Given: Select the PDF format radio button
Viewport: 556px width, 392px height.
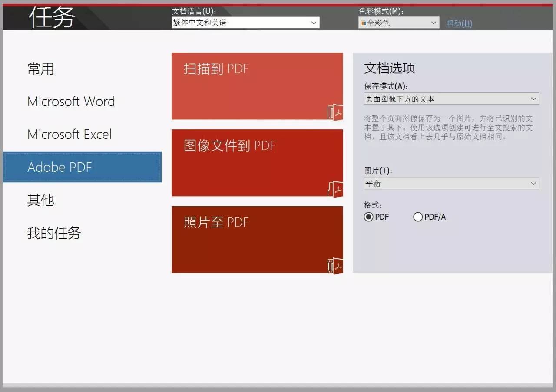Looking at the screenshot, I should (x=369, y=217).
